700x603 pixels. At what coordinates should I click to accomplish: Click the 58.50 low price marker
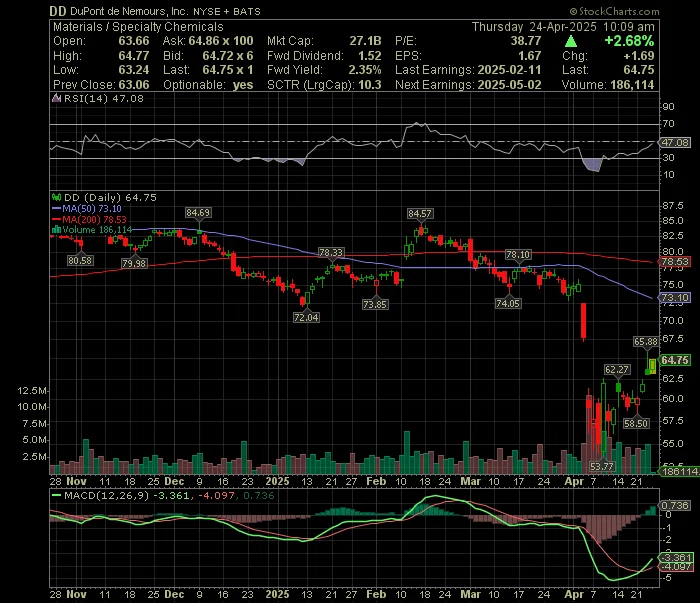636,423
